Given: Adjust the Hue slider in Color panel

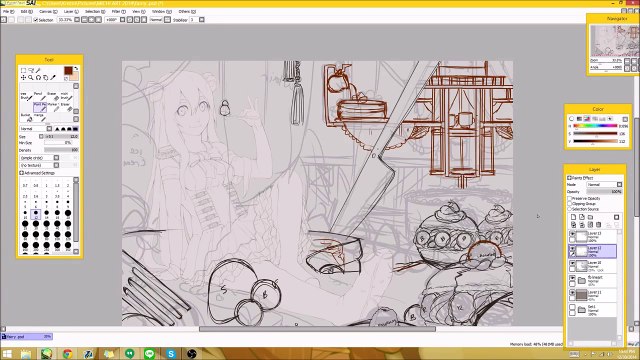Looking at the screenshot, I should point(596,126).
